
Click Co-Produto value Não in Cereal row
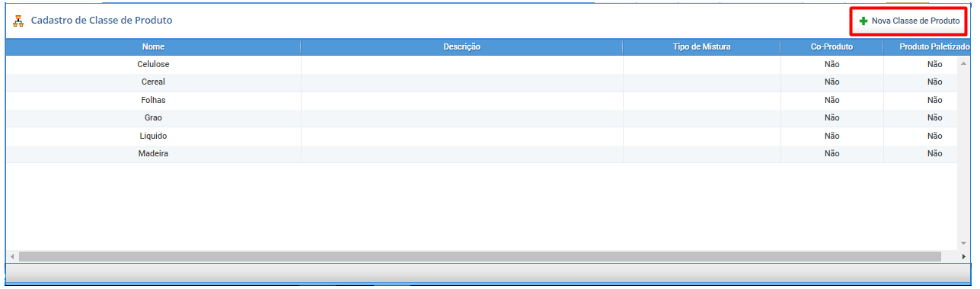click(832, 82)
